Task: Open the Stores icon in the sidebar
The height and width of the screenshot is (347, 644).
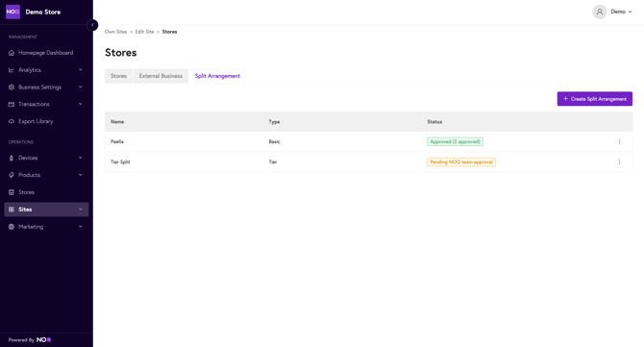Action: tap(12, 192)
